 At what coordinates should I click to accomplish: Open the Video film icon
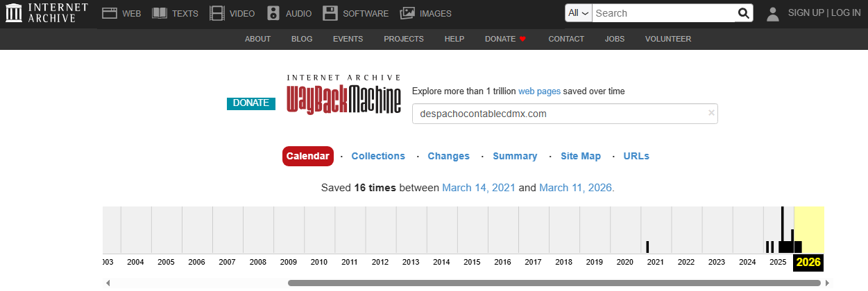click(217, 12)
